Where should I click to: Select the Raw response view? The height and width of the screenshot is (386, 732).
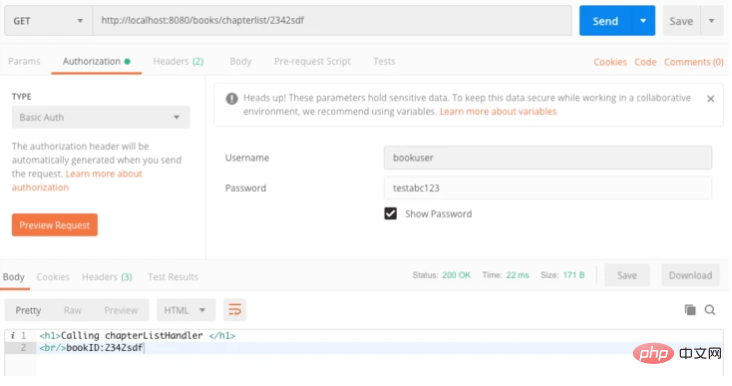coord(72,310)
